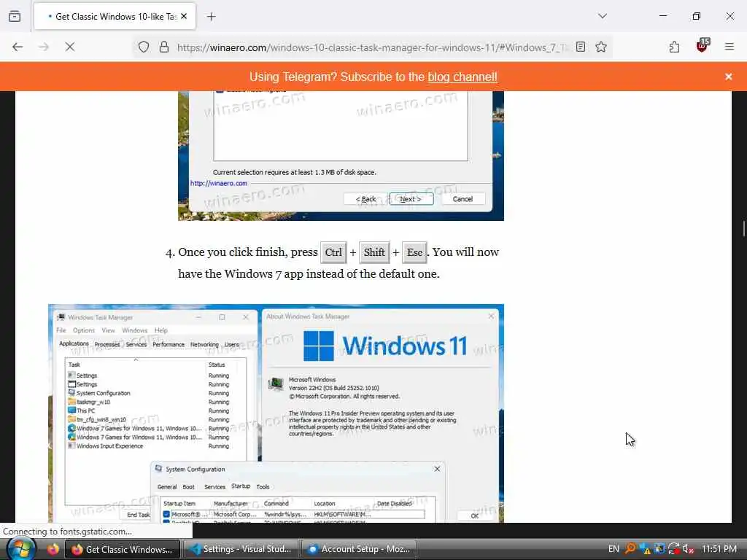Close the Get Classic Windows 10-like tab
This screenshot has width=747, height=560.
coord(184,16)
